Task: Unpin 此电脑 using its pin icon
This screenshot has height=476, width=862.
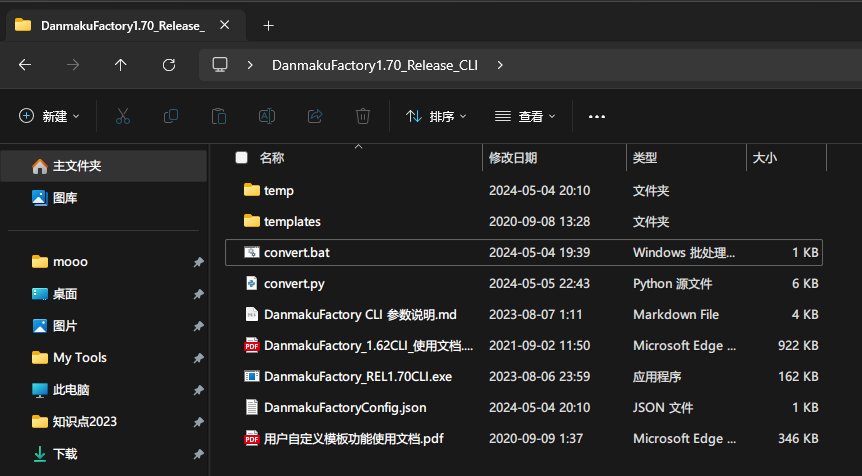Action: 198,390
